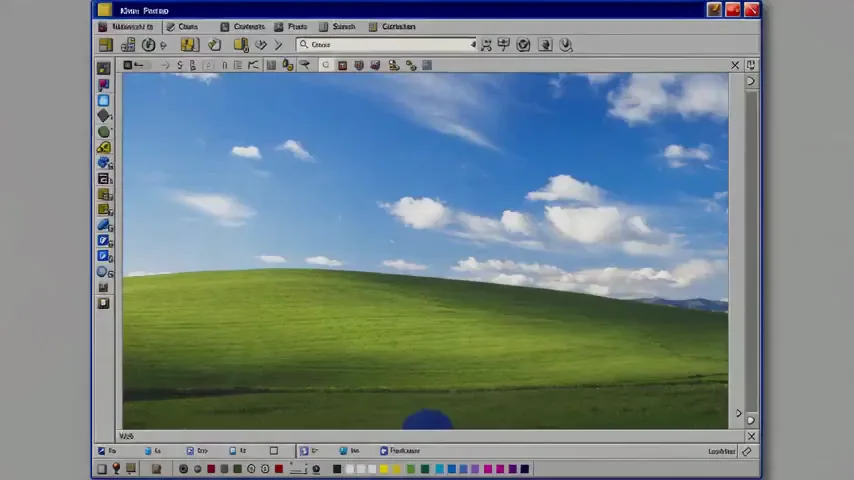Click the Bliss hill image on the canvas
Image resolution: width=854 pixels, height=480 pixels.
coord(425,251)
